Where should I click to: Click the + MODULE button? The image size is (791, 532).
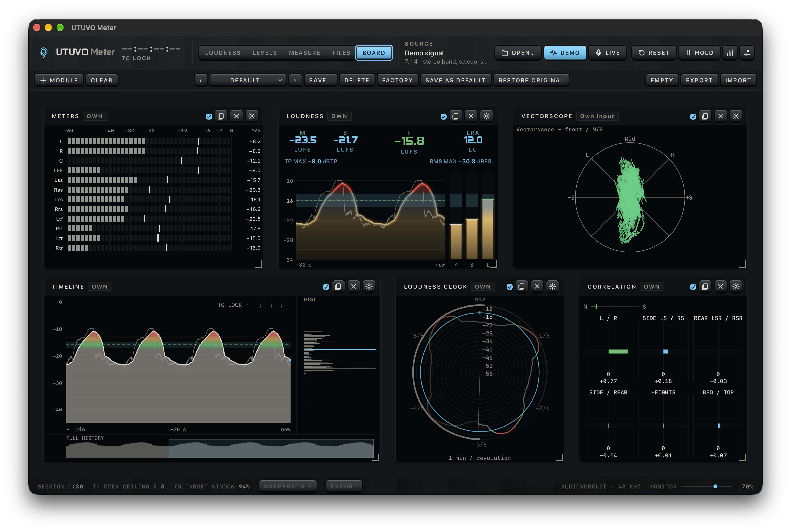(x=59, y=81)
